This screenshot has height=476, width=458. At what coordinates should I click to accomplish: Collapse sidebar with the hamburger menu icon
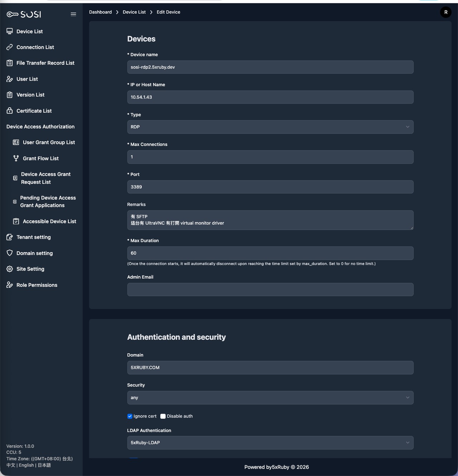pyautogui.click(x=73, y=14)
